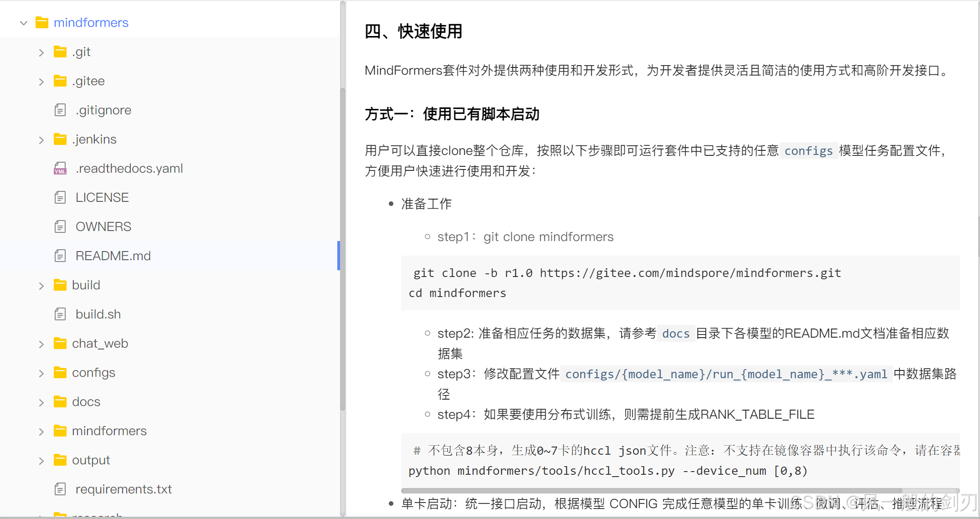Screen dimensions: 980x519
Task: Click the LICENSE file icon
Action: point(60,198)
